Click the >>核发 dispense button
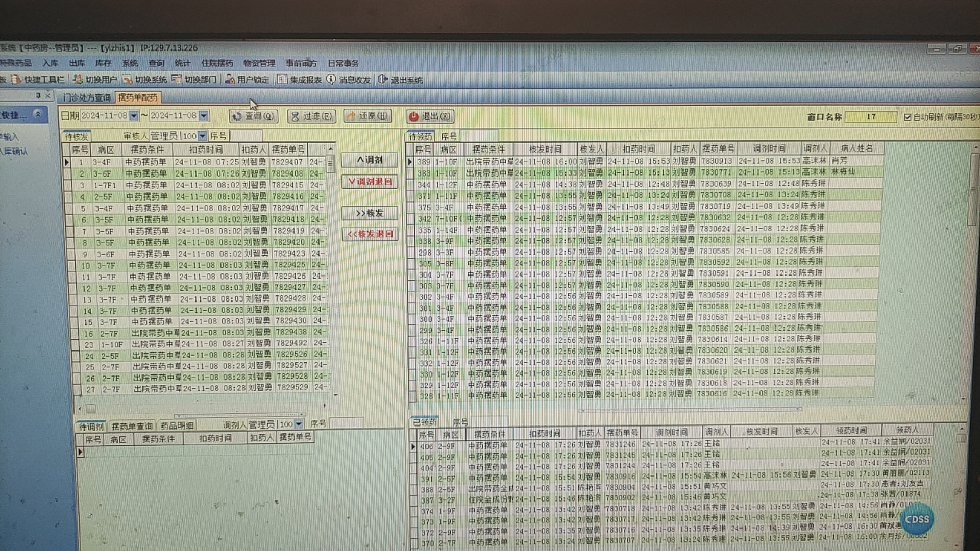Viewport: 980px width, 551px height. pos(370,213)
